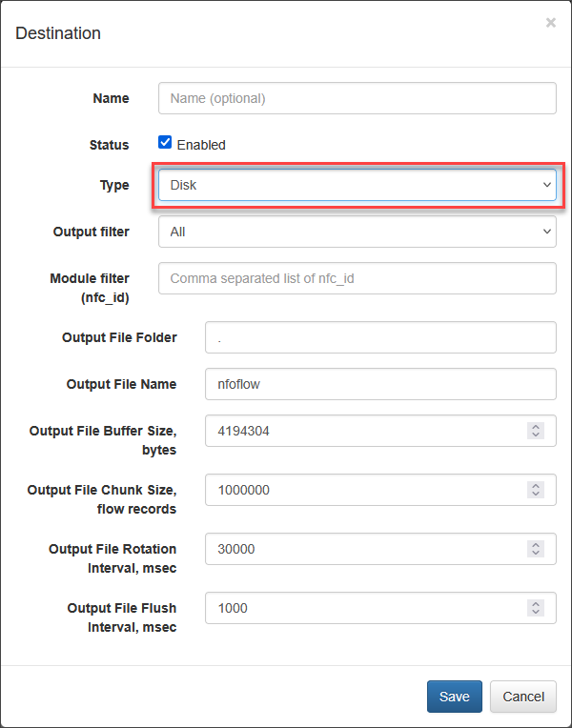Click the Enabled label next to Status
Viewport: 572px width, 728px height.
(201, 145)
